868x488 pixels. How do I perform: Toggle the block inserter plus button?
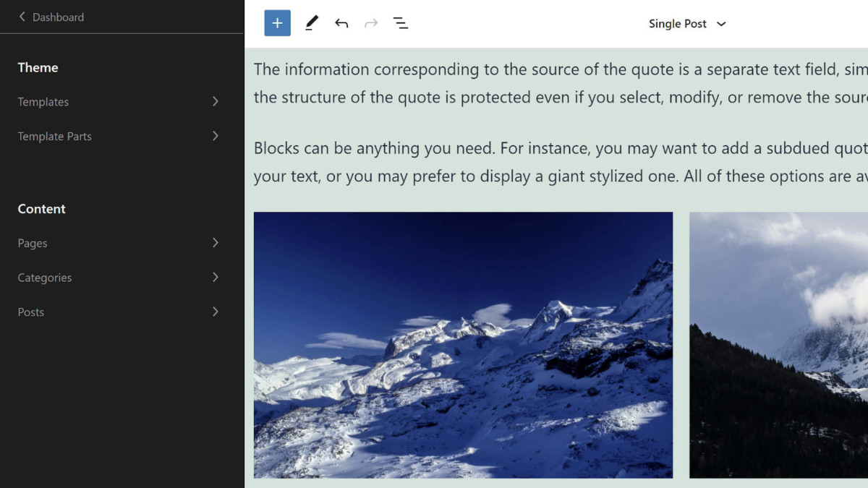(x=277, y=23)
